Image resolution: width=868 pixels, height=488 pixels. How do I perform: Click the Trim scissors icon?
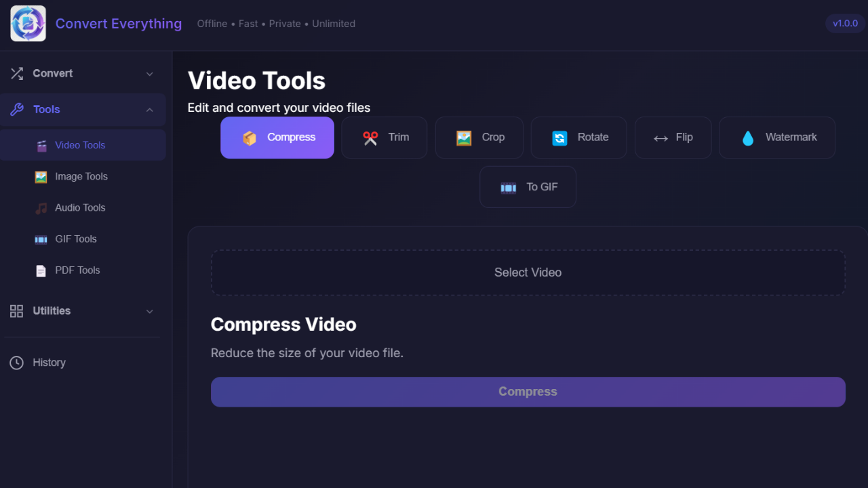pyautogui.click(x=370, y=137)
